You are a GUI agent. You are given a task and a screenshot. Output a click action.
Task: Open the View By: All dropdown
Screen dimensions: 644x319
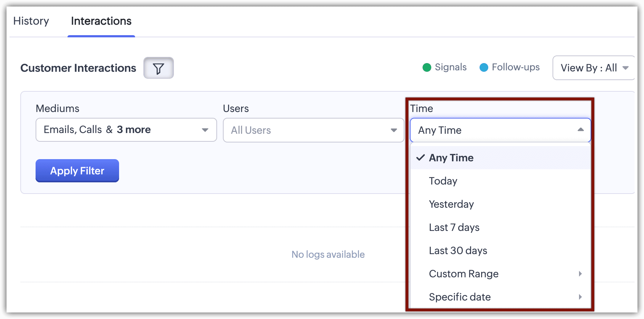[594, 68]
